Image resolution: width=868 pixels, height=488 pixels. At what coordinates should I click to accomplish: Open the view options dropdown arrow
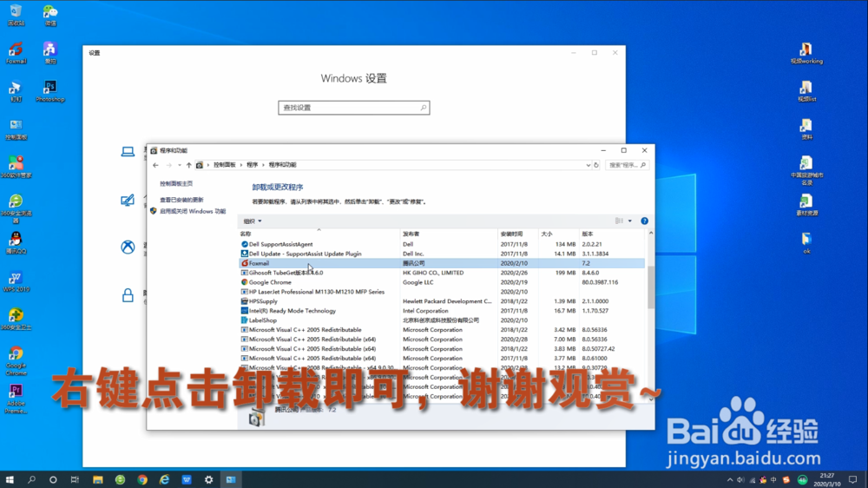pyautogui.click(x=630, y=221)
